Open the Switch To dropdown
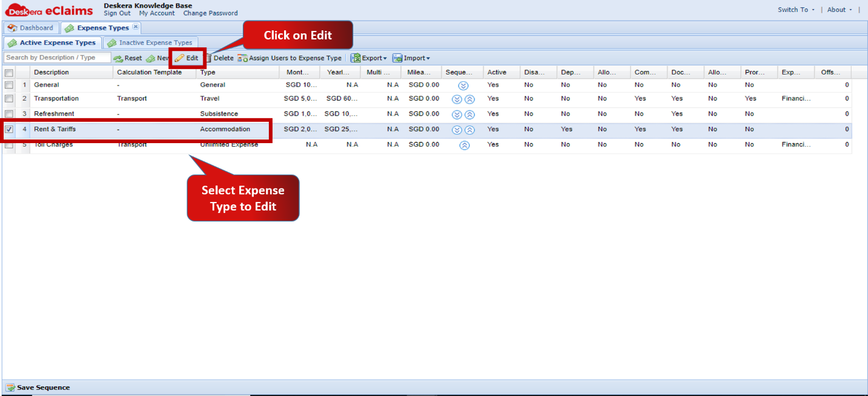The width and height of the screenshot is (868, 396). (795, 10)
